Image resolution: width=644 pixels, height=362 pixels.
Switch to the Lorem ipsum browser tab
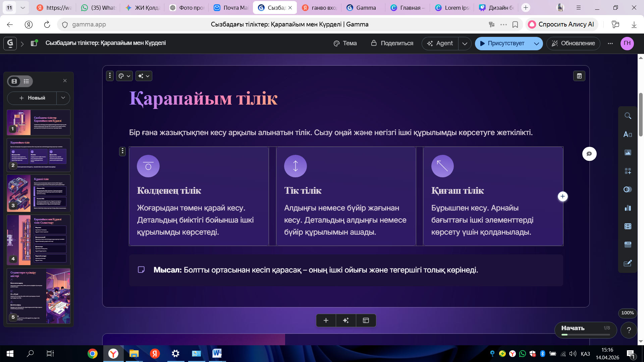point(452,8)
